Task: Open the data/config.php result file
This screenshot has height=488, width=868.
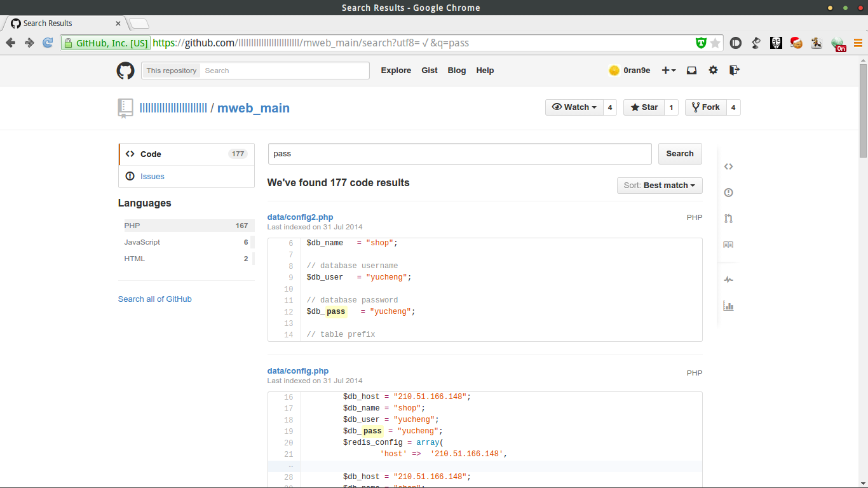Action: (x=298, y=371)
